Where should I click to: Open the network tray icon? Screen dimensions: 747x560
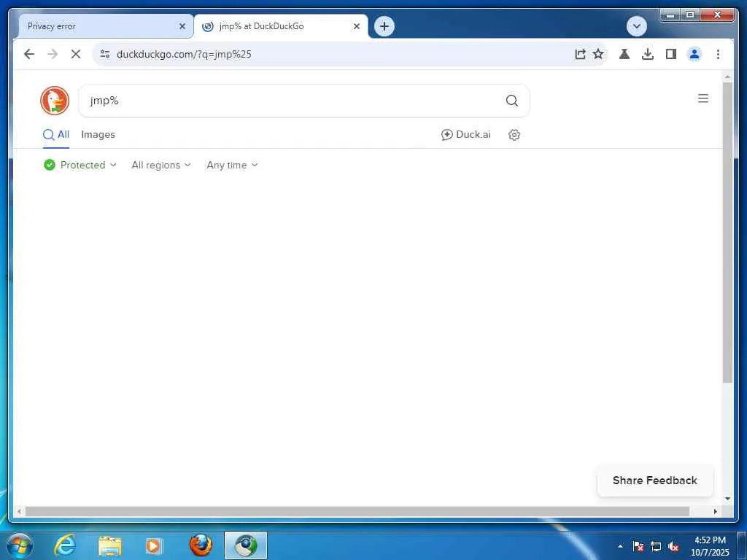[x=656, y=546]
